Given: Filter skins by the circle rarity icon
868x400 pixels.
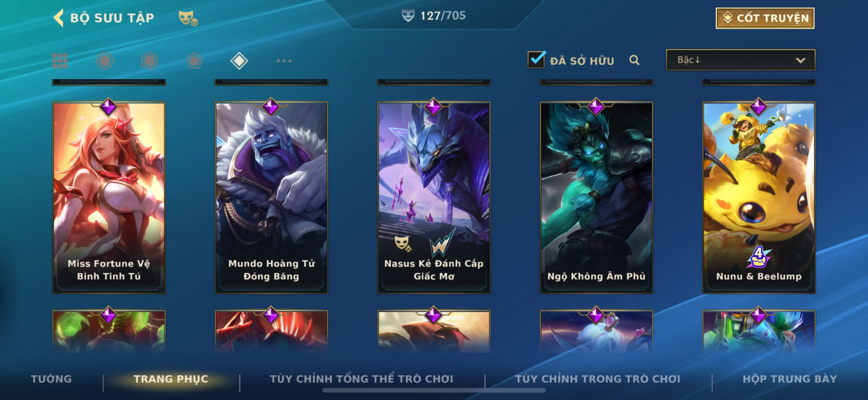Looking at the screenshot, I should click(104, 61).
